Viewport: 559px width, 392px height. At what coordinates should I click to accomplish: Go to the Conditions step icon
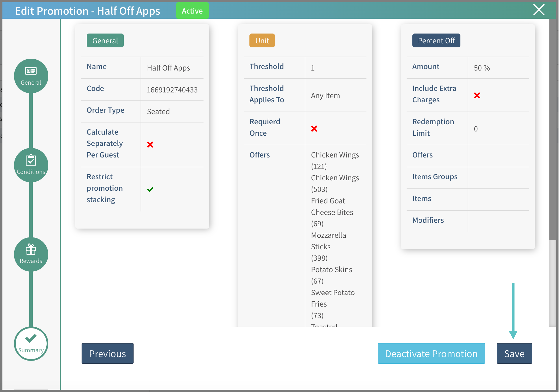pos(31,165)
